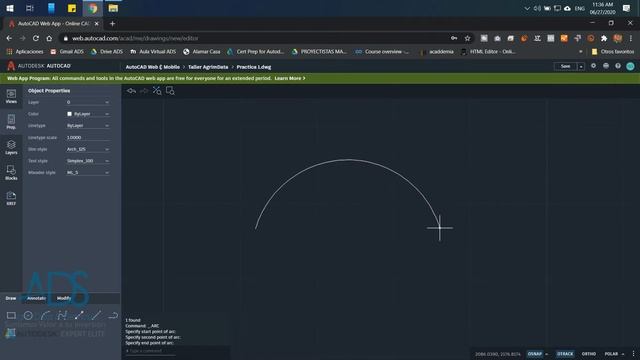Click the Autodesk AutoCAD logo

pos(39,66)
